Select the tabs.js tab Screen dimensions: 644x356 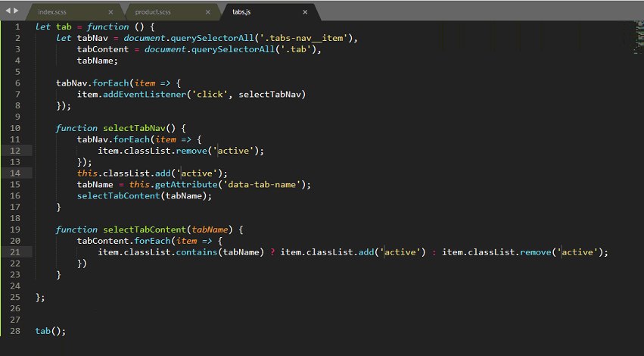pyautogui.click(x=241, y=12)
